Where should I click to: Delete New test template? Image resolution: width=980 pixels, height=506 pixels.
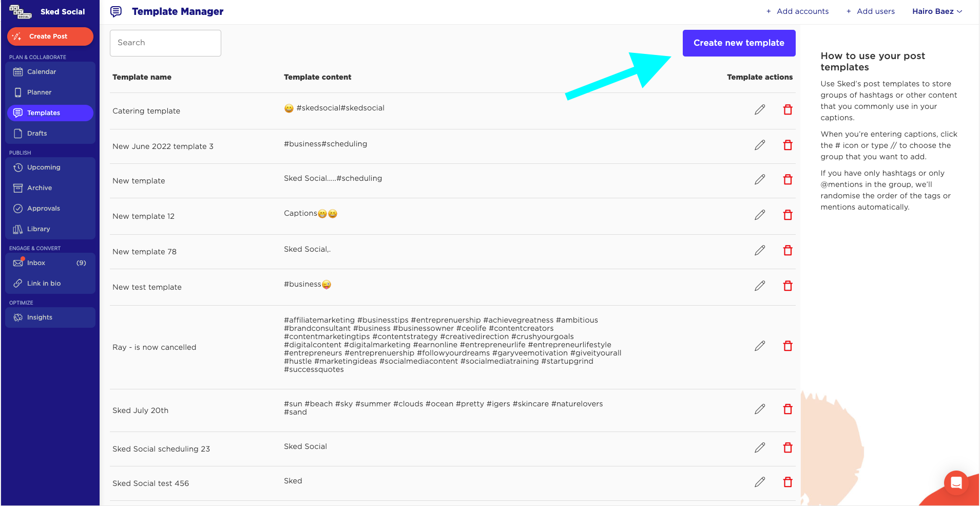(x=787, y=286)
